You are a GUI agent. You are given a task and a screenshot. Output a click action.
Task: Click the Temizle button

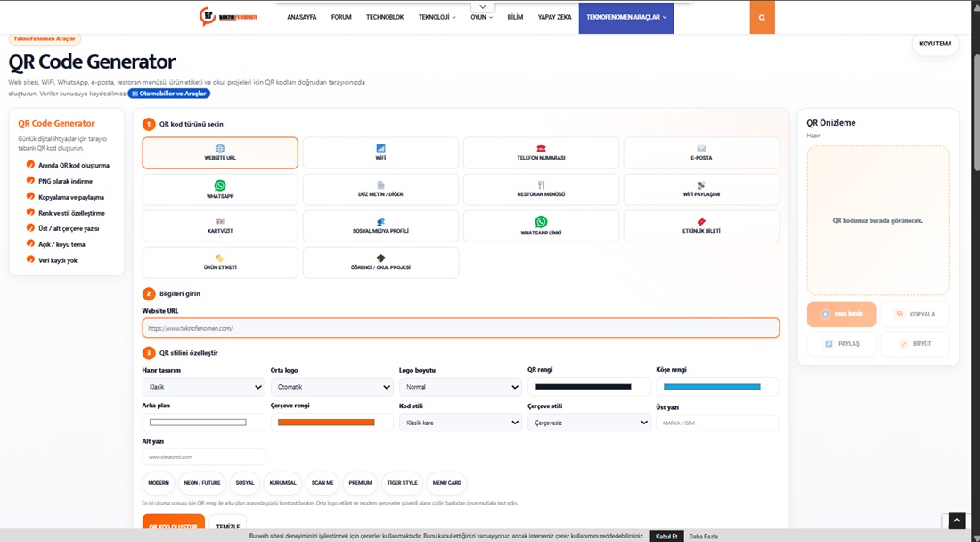(x=227, y=527)
